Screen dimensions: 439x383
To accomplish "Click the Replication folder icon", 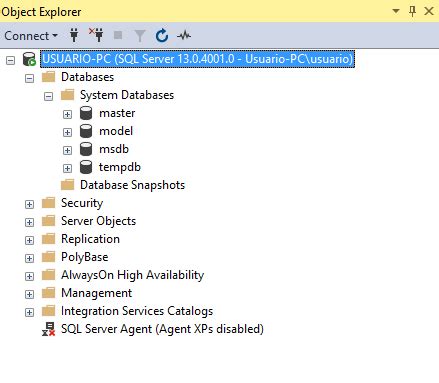I will point(48,239).
